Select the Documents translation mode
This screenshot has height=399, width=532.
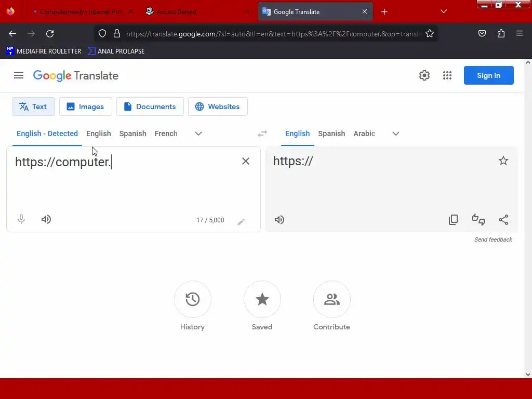(150, 107)
